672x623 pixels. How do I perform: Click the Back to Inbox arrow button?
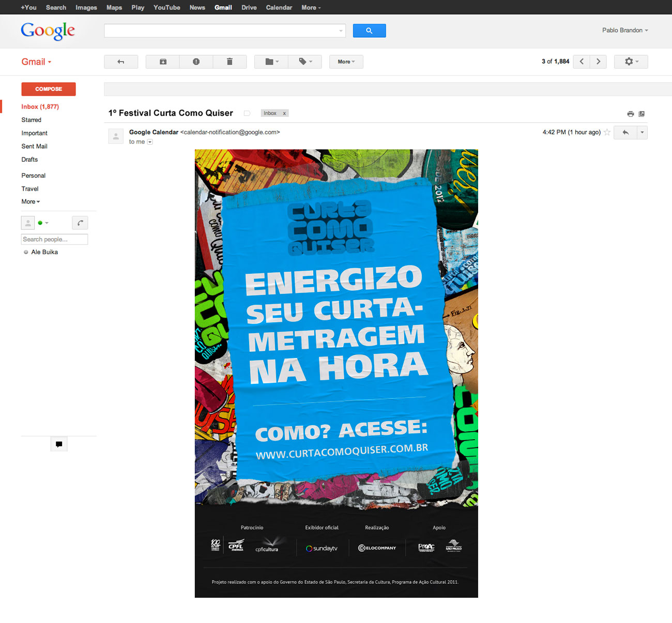pyautogui.click(x=121, y=62)
